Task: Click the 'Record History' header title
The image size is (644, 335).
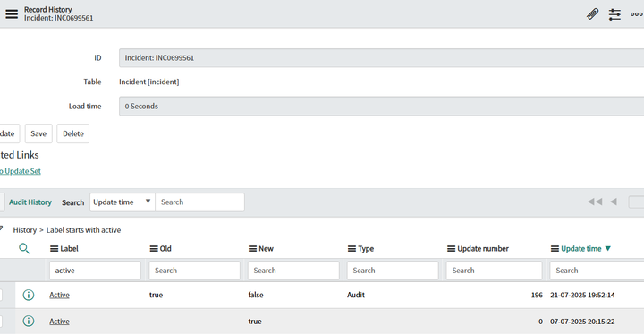Action: pyautogui.click(x=48, y=10)
